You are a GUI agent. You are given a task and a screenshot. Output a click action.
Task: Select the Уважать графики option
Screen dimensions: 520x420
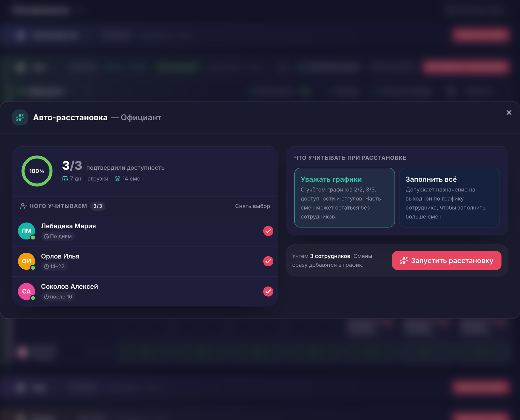344,197
